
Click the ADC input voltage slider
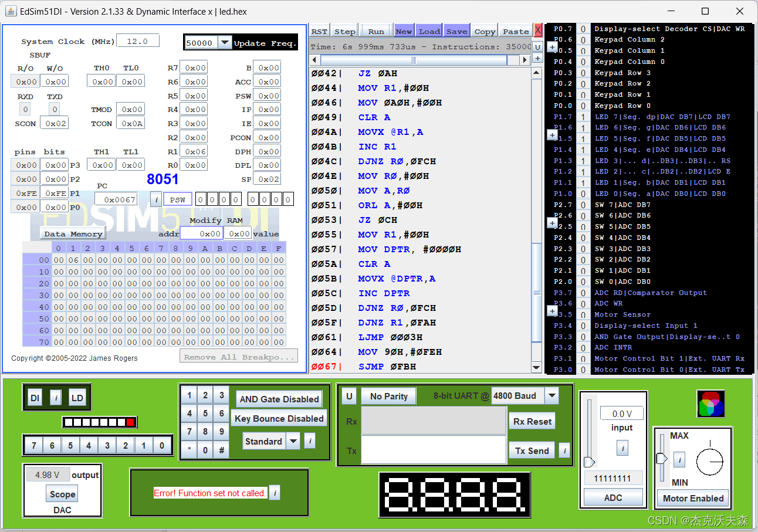(590, 462)
